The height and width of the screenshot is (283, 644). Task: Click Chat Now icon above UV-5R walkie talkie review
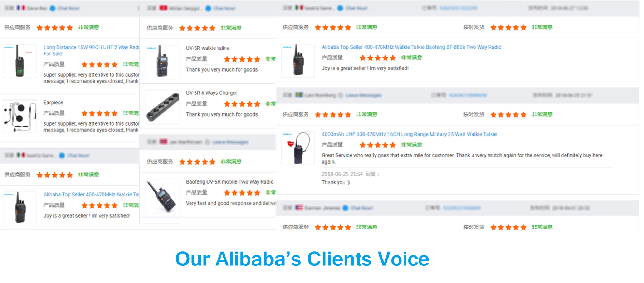[x=208, y=8]
